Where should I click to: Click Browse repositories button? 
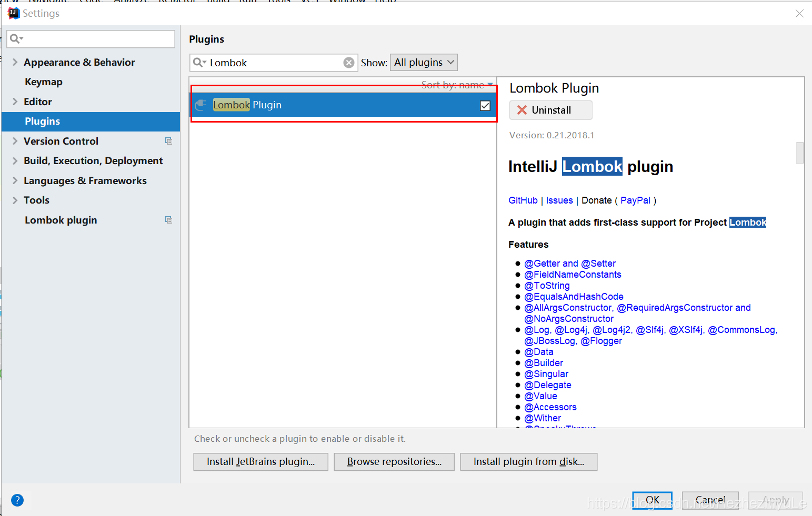[394, 462]
